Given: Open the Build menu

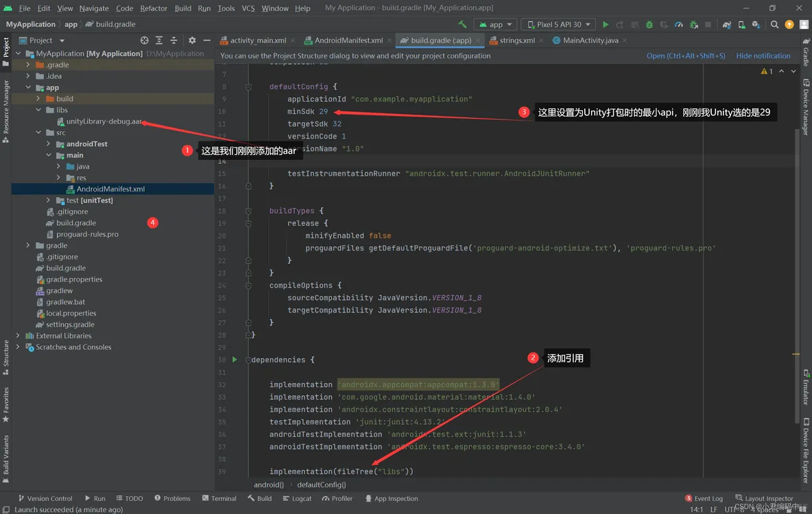Looking at the screenshot, I should point(183,8).
